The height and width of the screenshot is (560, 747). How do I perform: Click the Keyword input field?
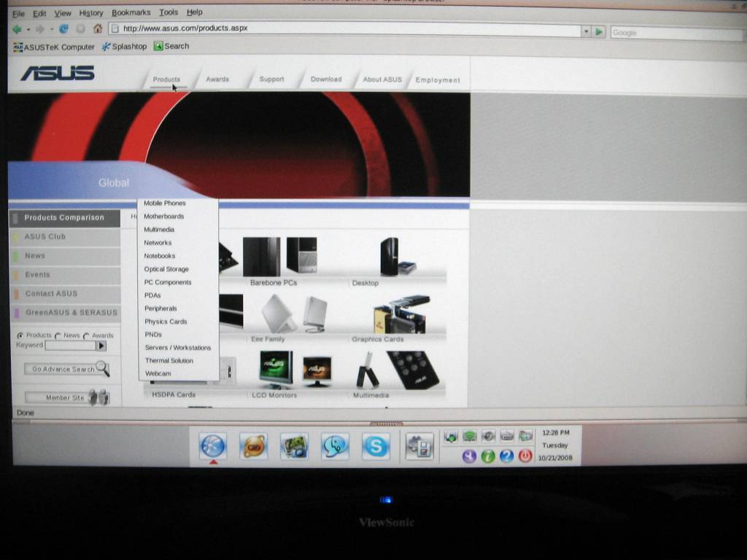[71, 346]
